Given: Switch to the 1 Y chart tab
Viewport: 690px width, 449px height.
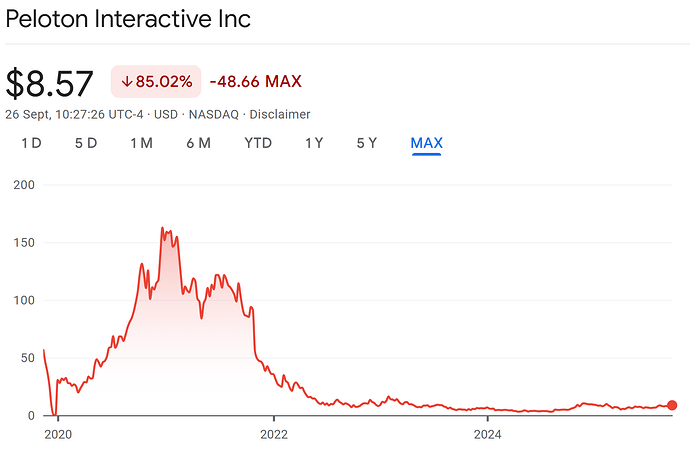Looking at the screenshot, I should [x=314, y=143].
